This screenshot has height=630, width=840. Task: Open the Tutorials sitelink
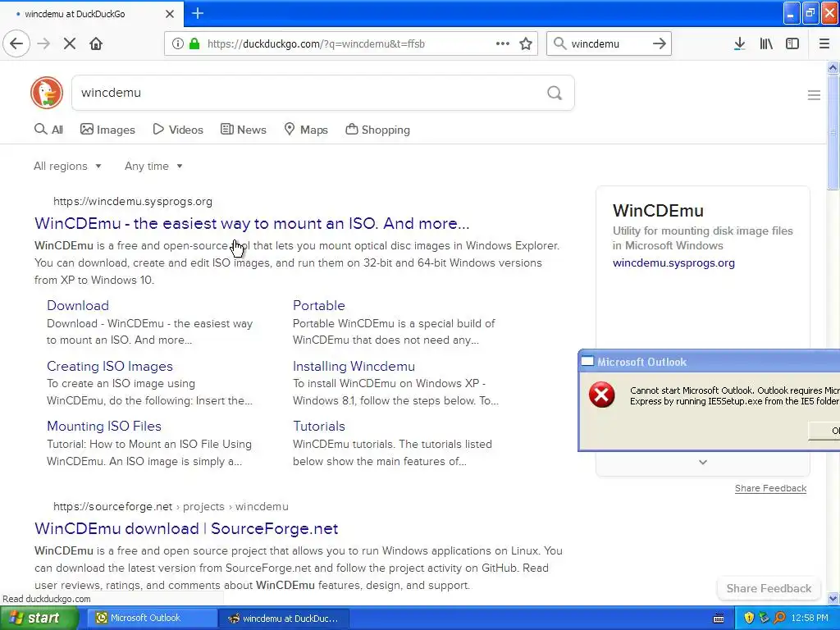(319, 426)
